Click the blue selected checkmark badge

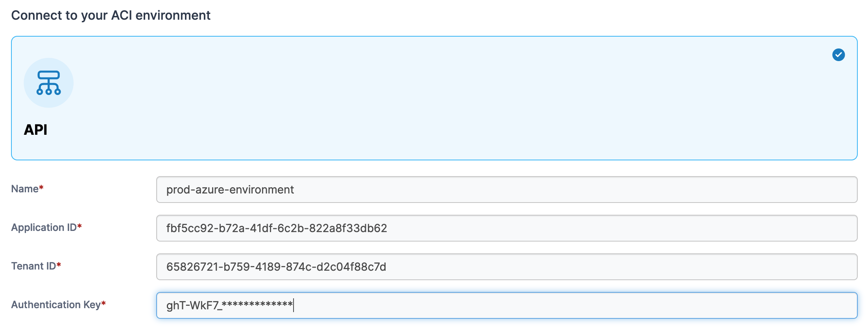(838, 55)
